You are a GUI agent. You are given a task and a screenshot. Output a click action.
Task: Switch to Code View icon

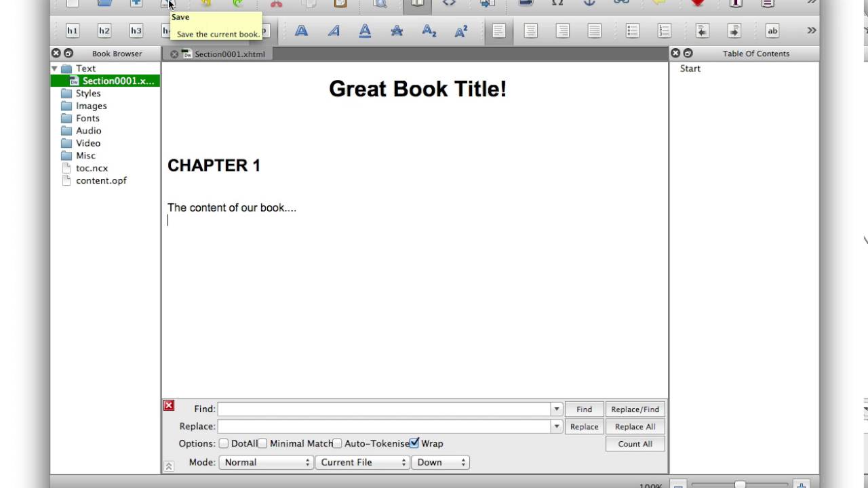[449, 3]
